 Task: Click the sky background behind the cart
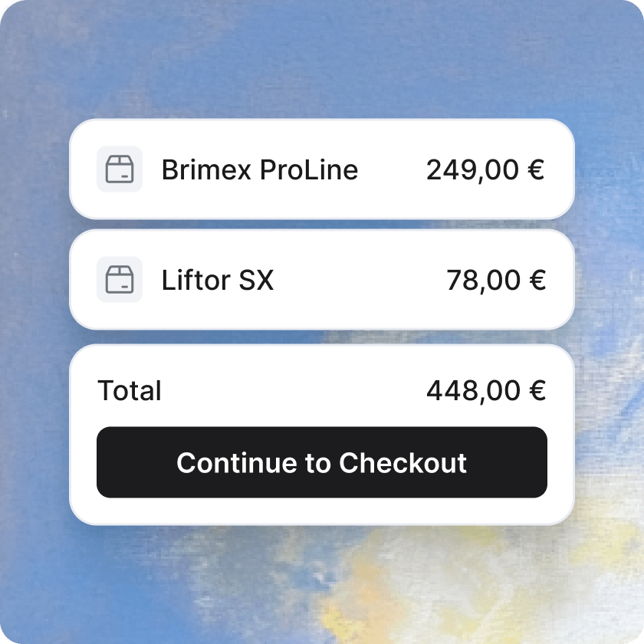click(x=322, y=61)
